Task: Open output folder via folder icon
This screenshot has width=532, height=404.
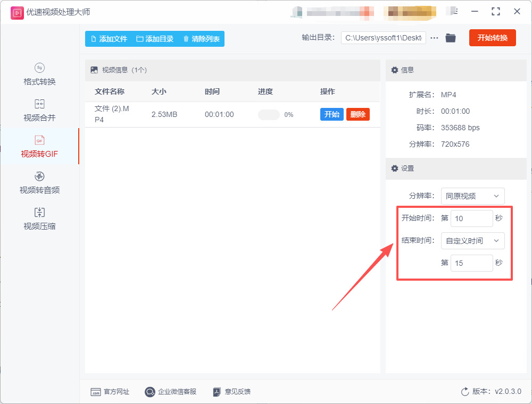Action: 451,38
